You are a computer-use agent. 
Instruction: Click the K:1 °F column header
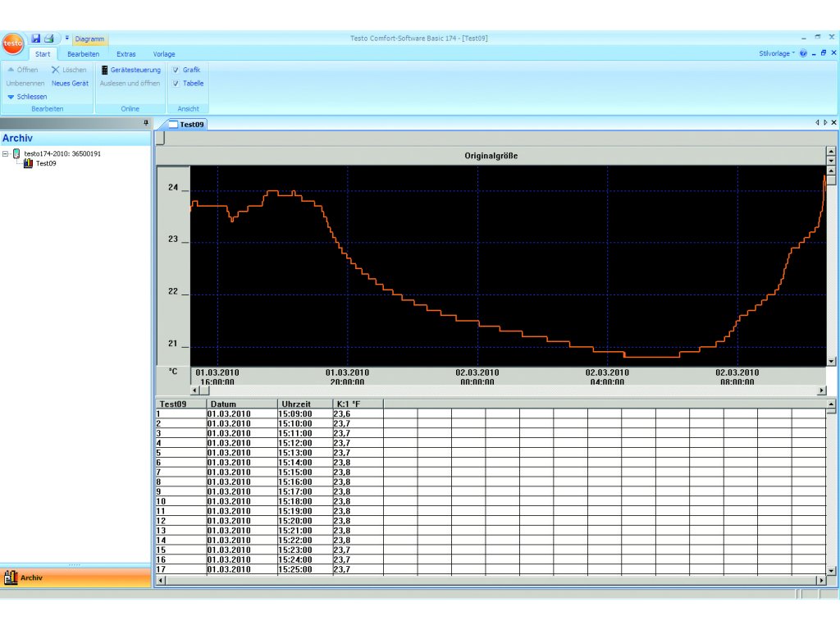[x=358, y=404]
